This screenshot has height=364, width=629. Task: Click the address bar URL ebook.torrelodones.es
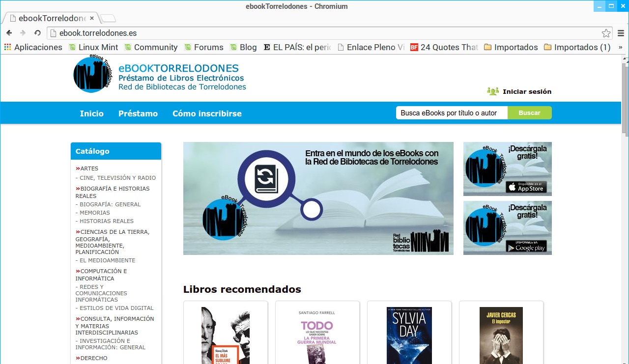coord(98,33)
